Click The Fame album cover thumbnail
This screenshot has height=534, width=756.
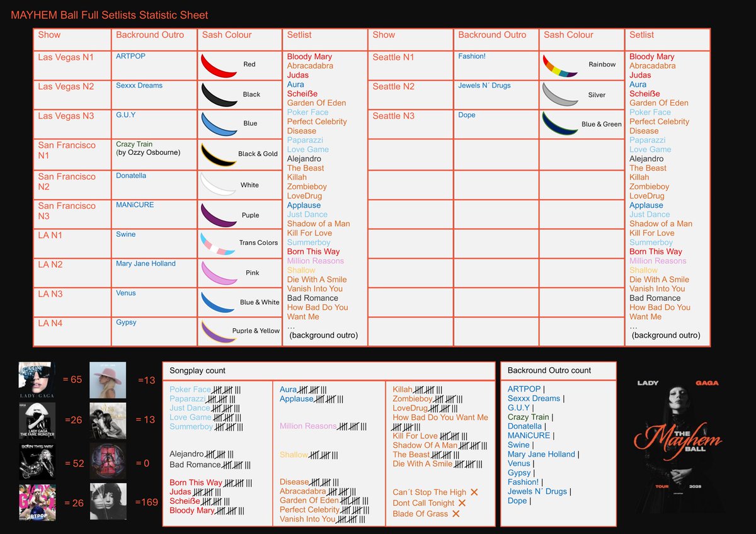(x=37, y=380)
